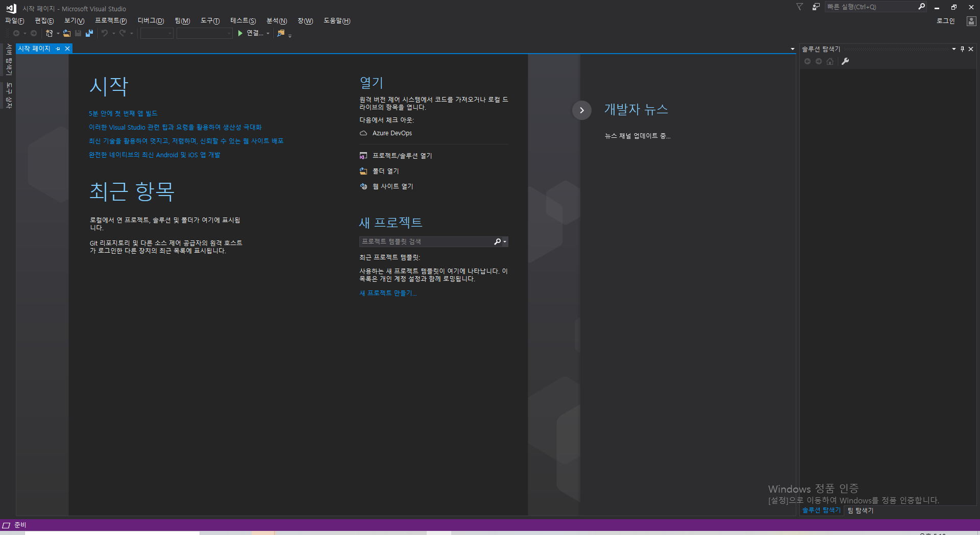Open the 도구(T) menu
The height and width of the screenshot is (535, 980).
point(210,21)
